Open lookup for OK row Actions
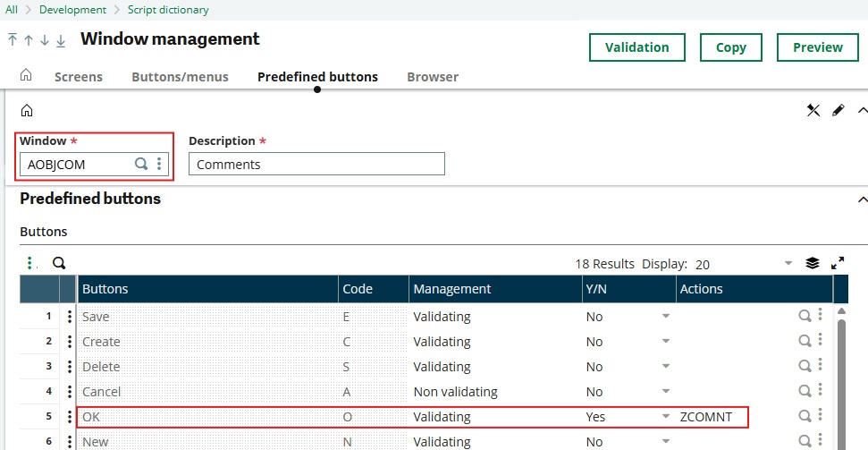868x450 pixels. 805,416
